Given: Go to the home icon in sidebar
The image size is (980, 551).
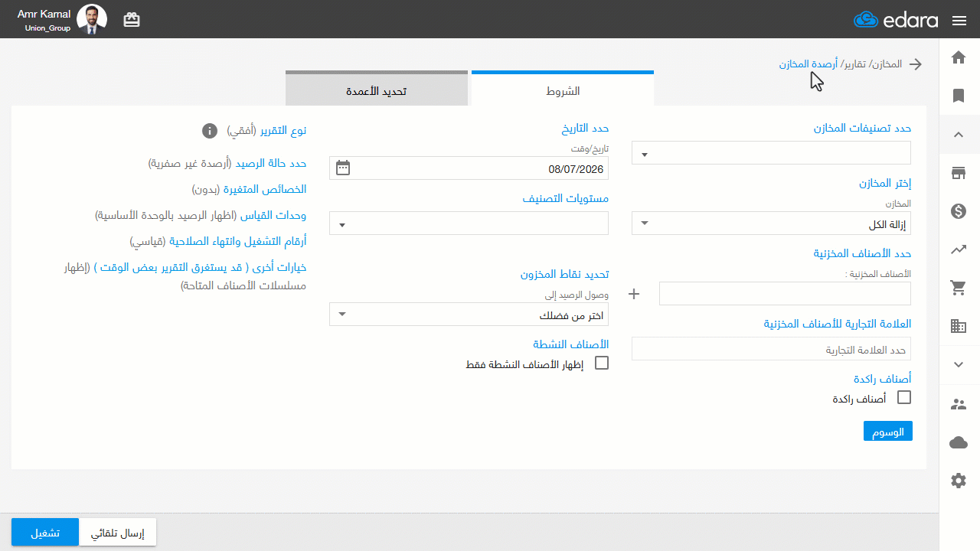Looking at the screenshot, I should pyautogui.click(x=959, y=58).
